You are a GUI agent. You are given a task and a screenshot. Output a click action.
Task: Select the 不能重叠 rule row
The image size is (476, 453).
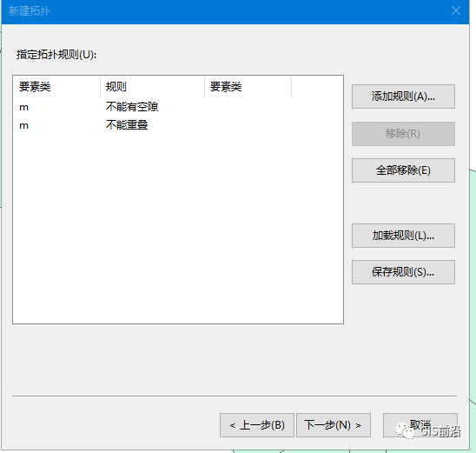[178, 125]
